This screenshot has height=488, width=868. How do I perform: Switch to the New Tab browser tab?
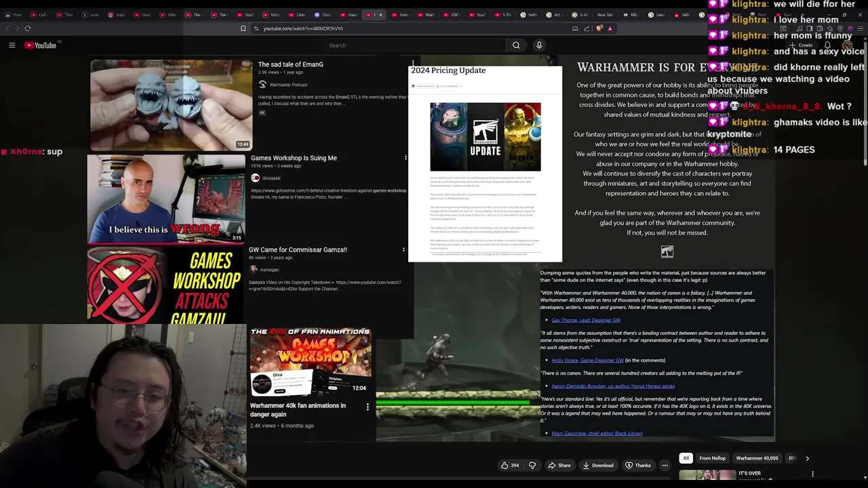pyautogui.click(x=604, y=15)
